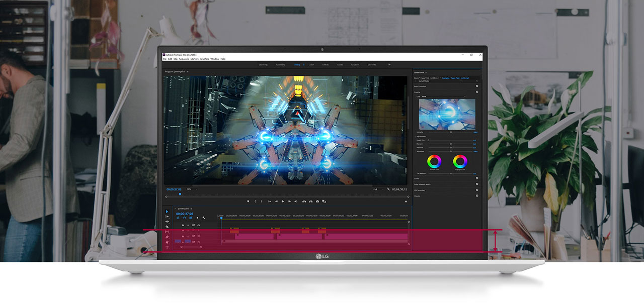Expand the Color Wheels & Match section

[423, 184]
